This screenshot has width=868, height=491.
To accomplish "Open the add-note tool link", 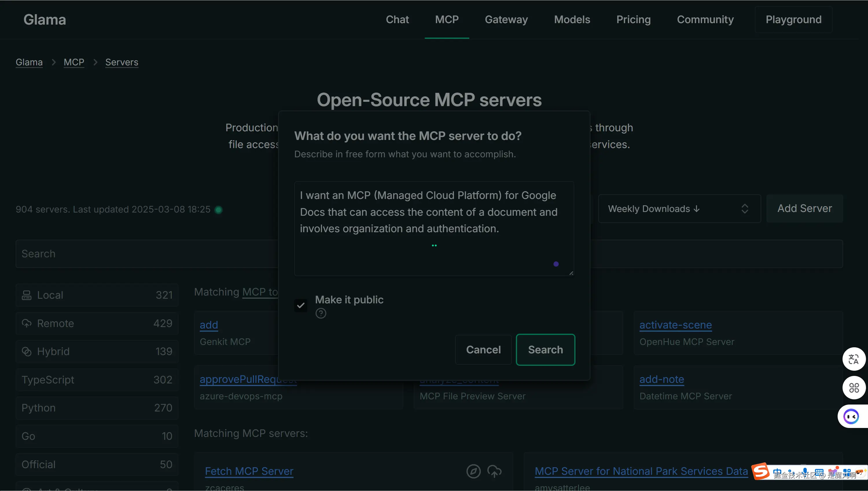I will tap(661, 379).
